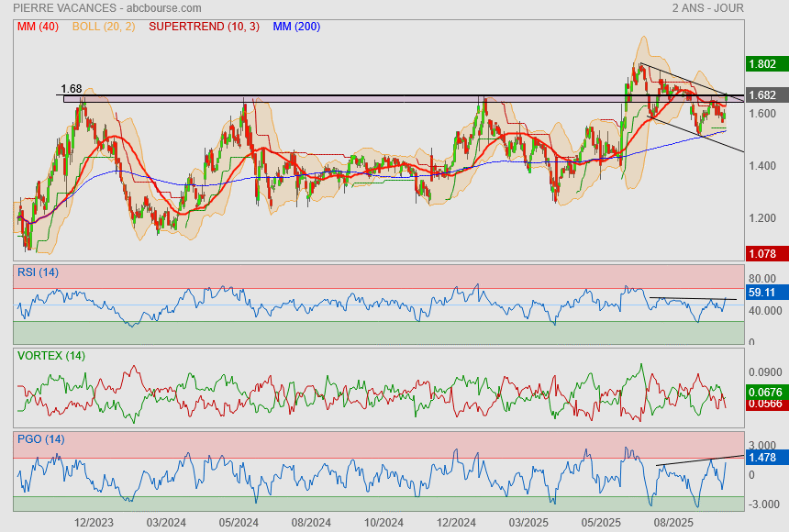Click the MM (40) legend label
Viewport: 789px width, 532px height.
[38, 27]
